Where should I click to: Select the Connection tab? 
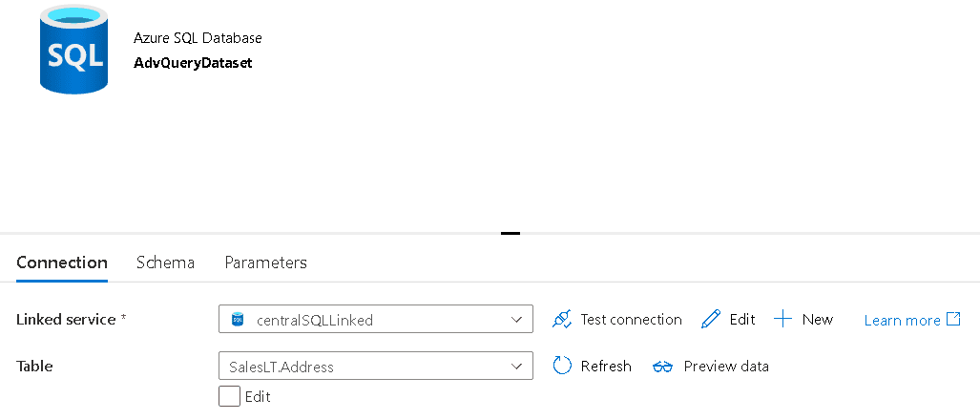(x=62, y=262)
